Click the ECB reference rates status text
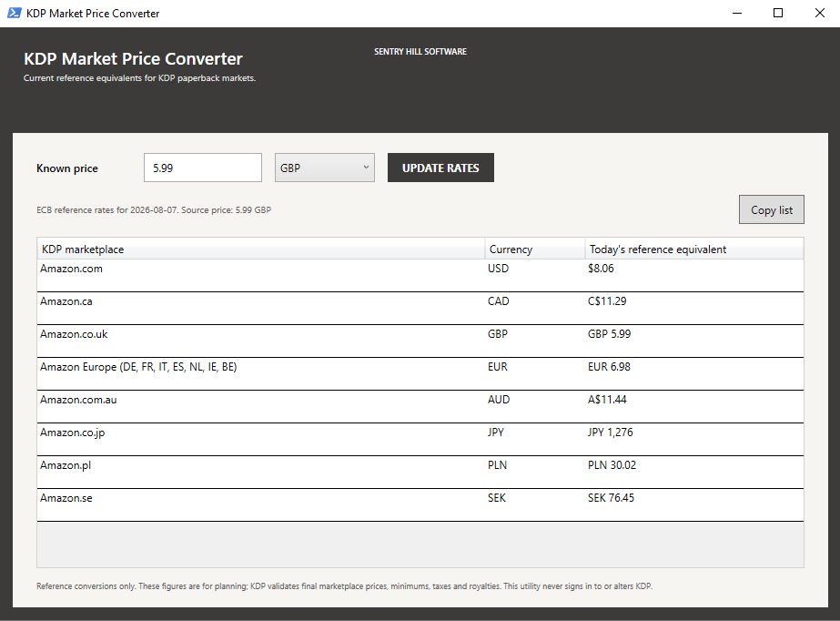840x621 pixels. click(154, 210)
